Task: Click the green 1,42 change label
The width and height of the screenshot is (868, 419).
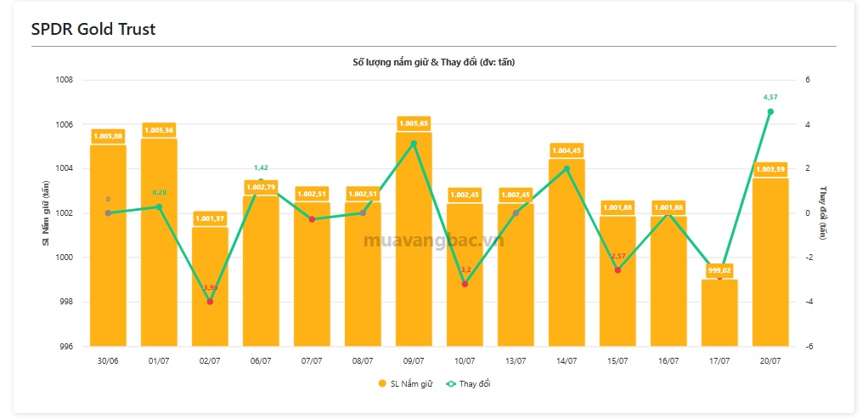Action: pyautogui.click(x=261, y=167)
